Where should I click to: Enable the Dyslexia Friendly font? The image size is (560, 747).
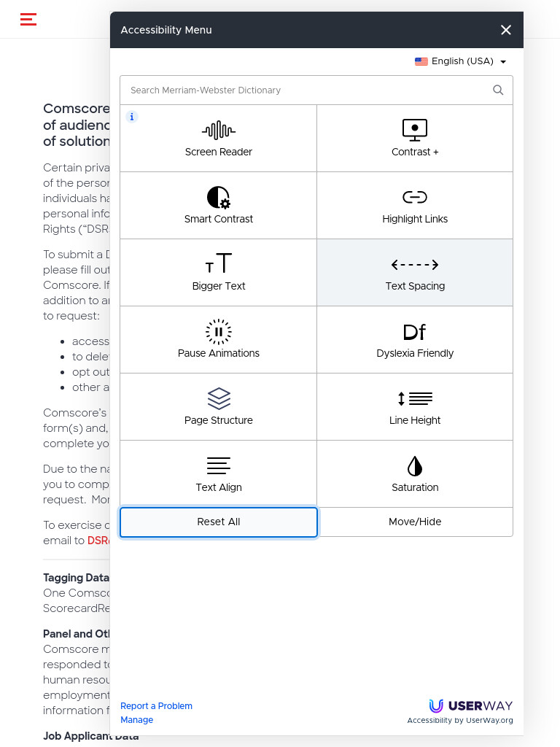click(415, 340)
